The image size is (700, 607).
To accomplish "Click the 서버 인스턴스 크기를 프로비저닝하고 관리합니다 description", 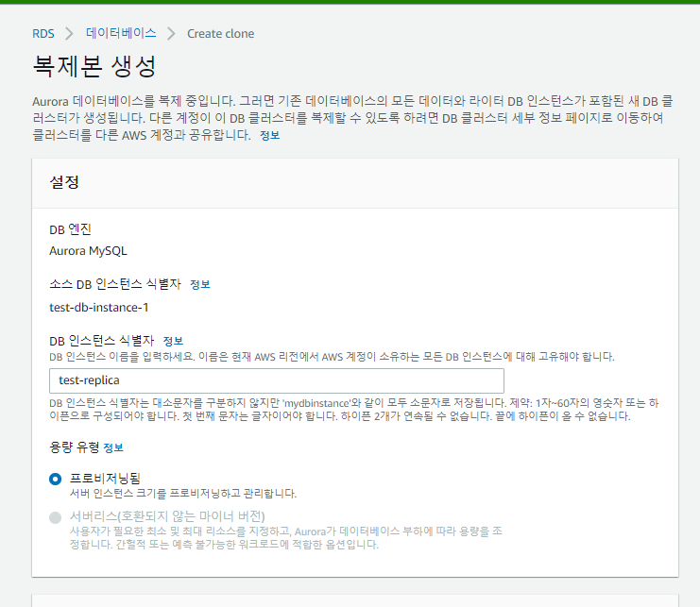I will (183, 494).
